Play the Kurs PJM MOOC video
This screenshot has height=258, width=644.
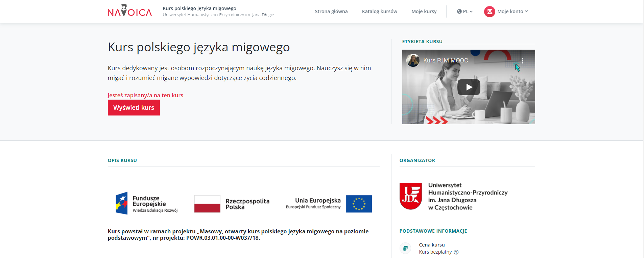point(469,87)
